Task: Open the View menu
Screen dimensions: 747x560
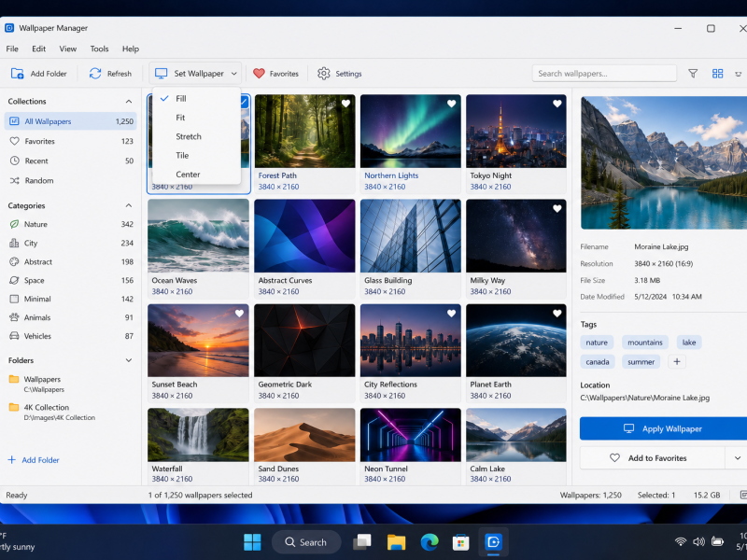Action: tap(67, 49)
